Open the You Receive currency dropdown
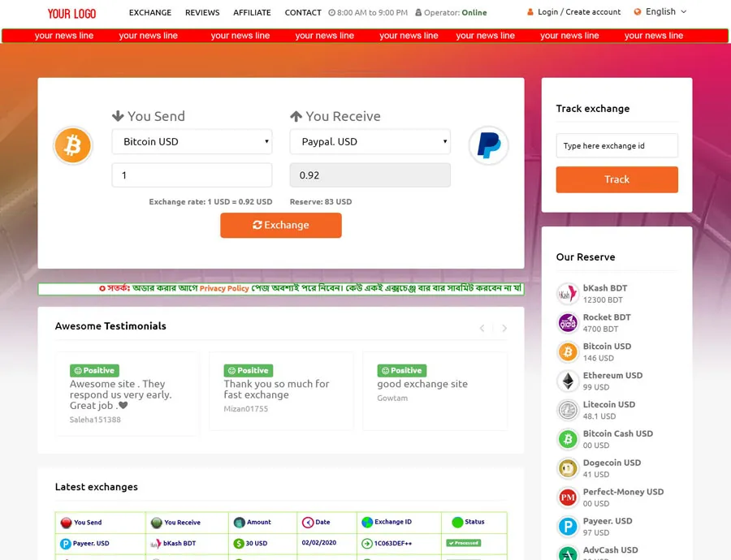This screenshot has width=731, height=560. point(370,142)
